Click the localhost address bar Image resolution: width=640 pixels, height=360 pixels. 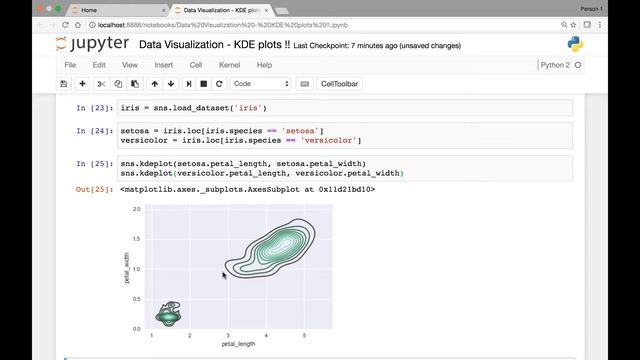[x=322, y=25]
